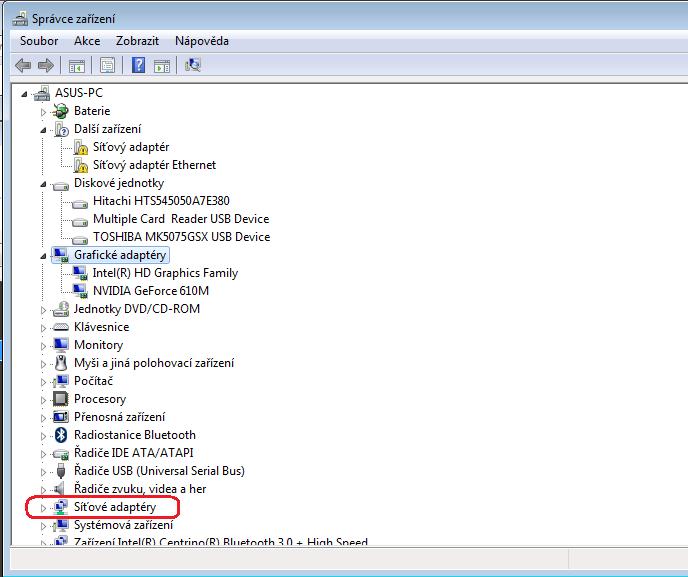Select the Řadiče zvuku, videa a her label
The width and height of the screenshot is (688, 577).
[140, 489]
